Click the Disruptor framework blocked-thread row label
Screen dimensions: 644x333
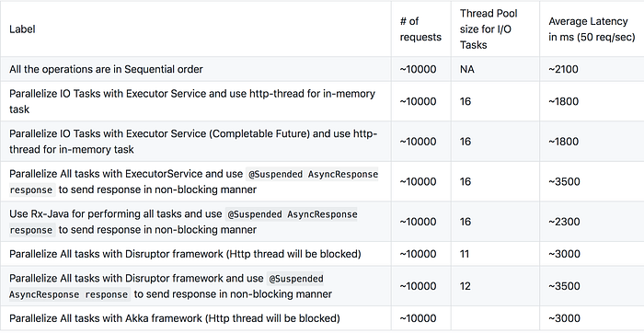pyautogui.click(x=185, y=254)
